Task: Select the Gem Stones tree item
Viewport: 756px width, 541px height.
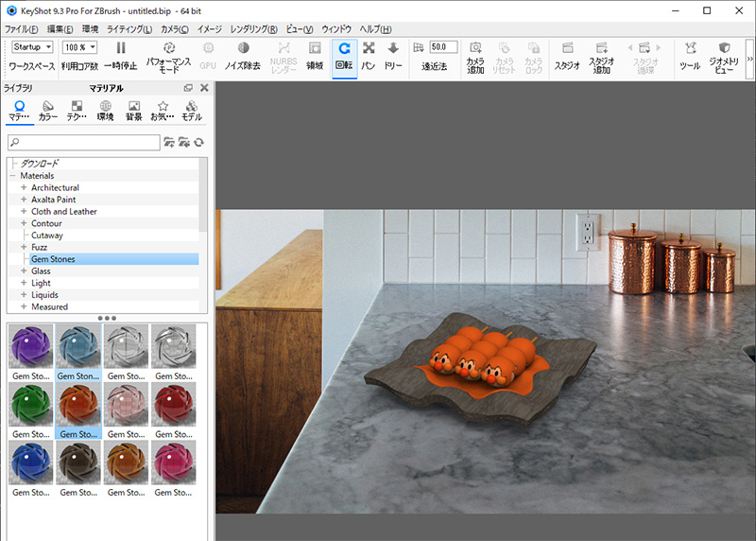Action: point(113,259)
